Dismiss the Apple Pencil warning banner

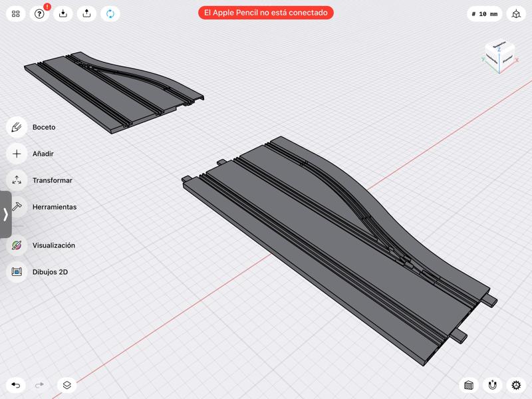point(266,11)
